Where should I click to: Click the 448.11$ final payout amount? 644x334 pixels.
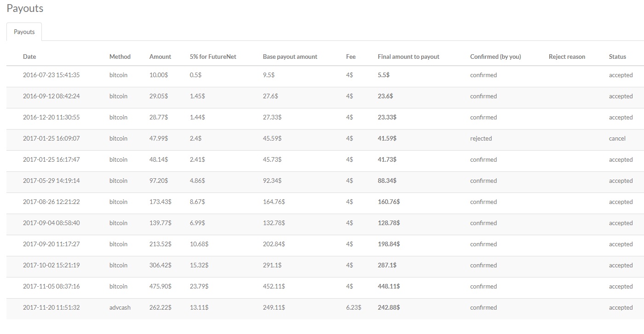pos(388,286)
